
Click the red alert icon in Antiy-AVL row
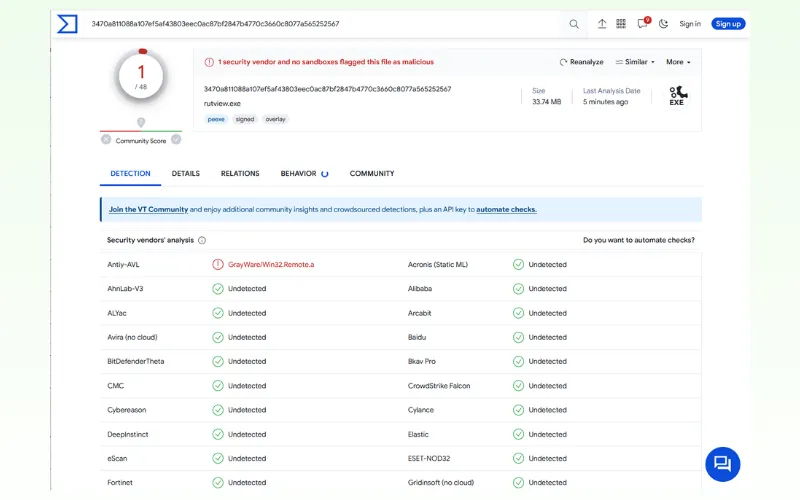pyautogui.click(x=218, y=264)
